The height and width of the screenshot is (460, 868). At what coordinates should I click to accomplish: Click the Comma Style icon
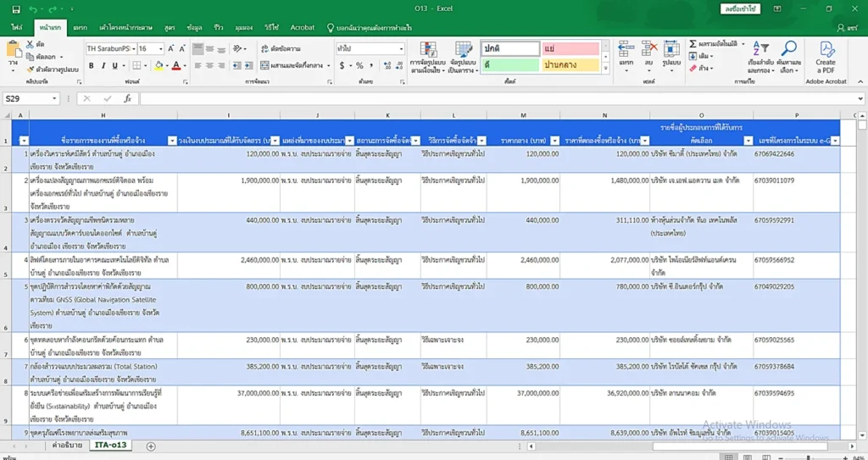click(371, 65)
